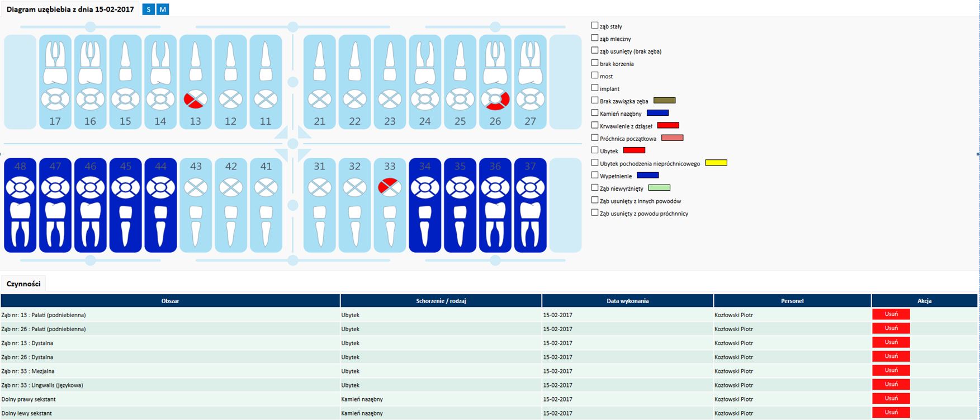
Task: Check the 'implant' option
Action: (x=595, y=88)
